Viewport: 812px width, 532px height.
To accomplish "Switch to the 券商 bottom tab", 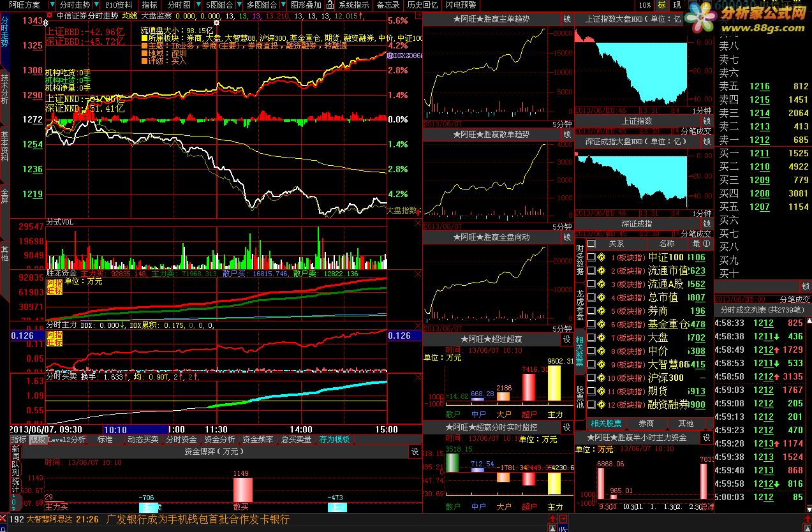I will pos(646,423).
